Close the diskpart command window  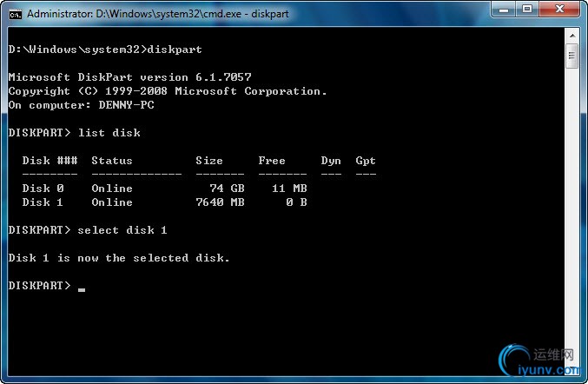pyautogui.click(x=559, y=9)
